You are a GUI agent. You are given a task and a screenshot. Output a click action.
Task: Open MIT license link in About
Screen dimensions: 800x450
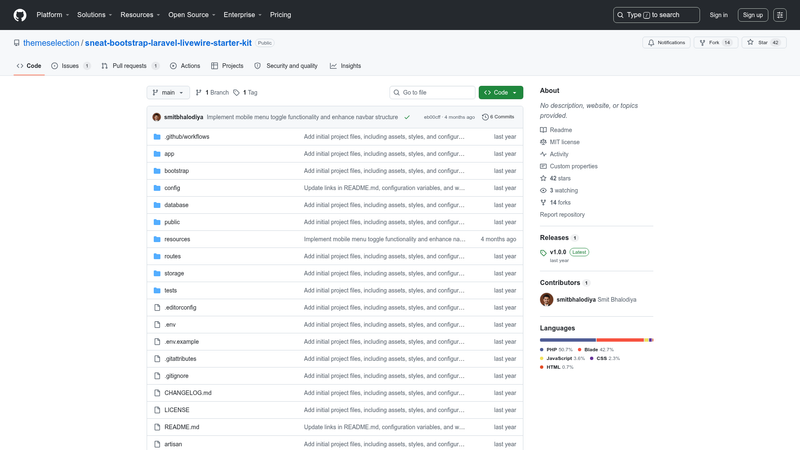[x=560, y=142]
